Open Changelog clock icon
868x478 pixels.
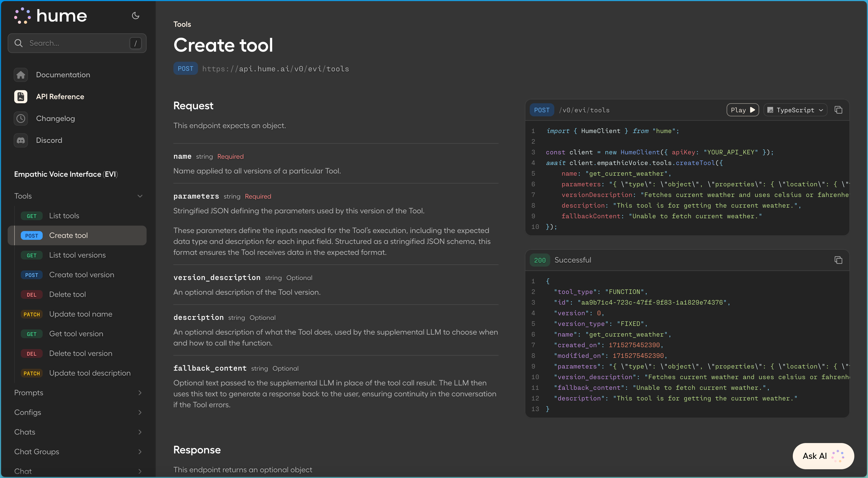(x=21, y=119)
